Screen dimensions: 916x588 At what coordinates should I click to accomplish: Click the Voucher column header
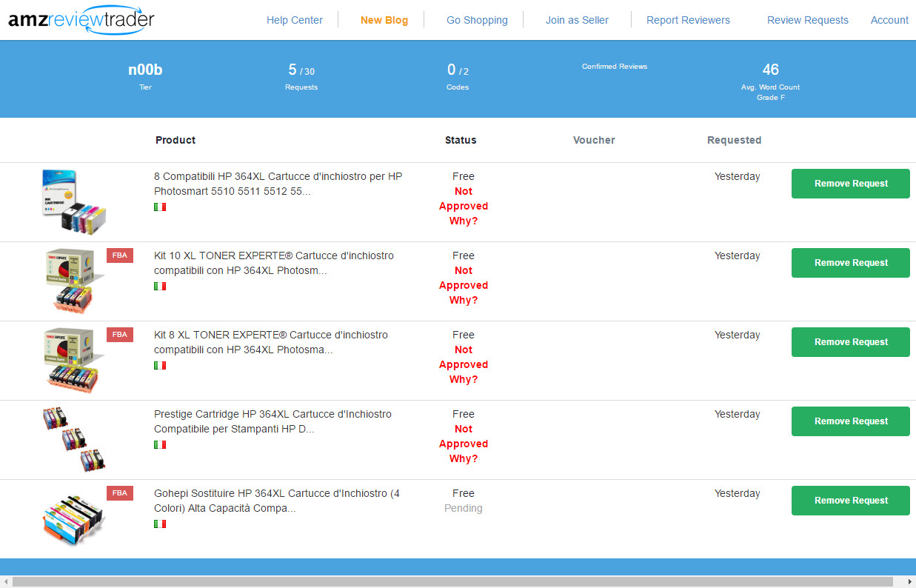click(x=594, y=140)
